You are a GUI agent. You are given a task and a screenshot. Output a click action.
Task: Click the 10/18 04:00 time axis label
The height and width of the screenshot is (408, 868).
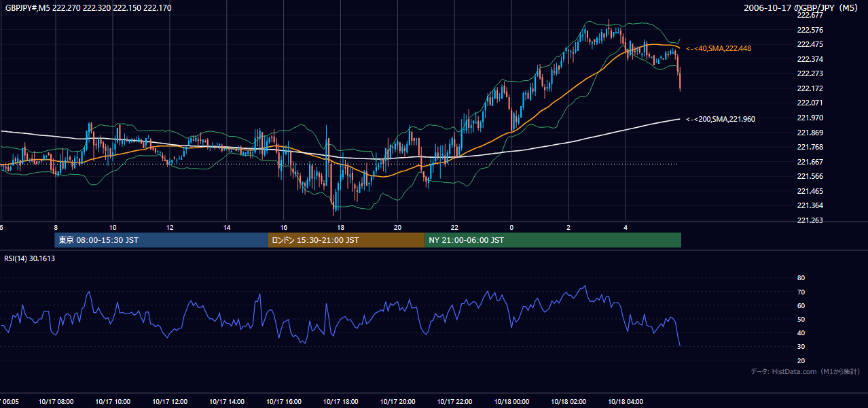point(626,402)
